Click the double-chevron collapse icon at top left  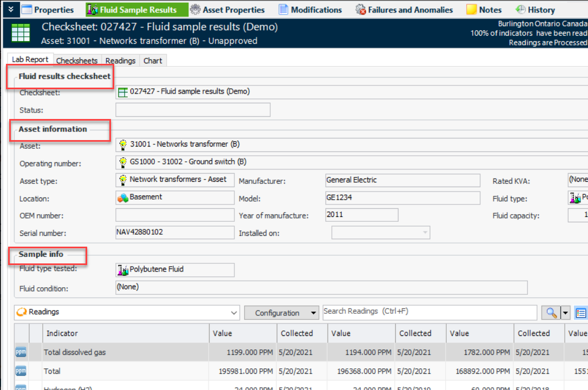[10, 9]
